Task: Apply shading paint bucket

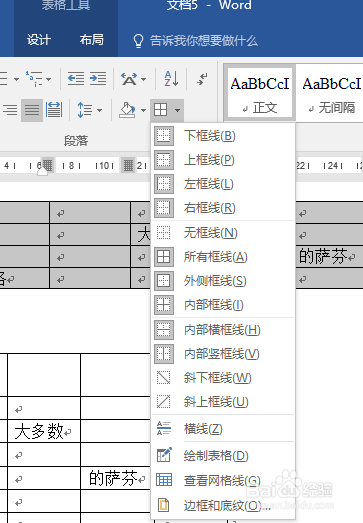Action: click(x=127, y=110)
